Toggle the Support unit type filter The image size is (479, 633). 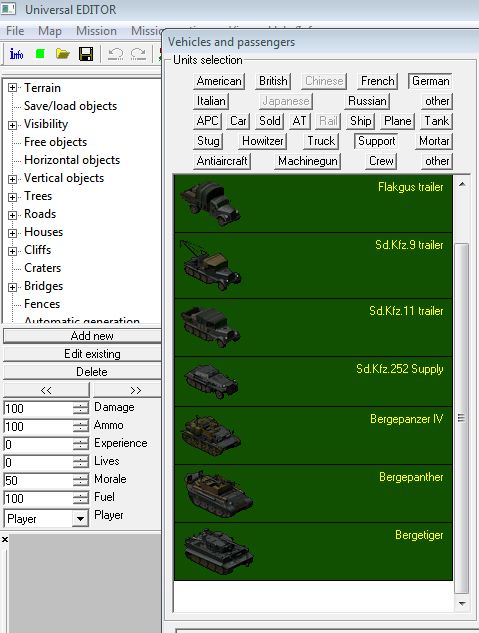(x=377, y=141)
